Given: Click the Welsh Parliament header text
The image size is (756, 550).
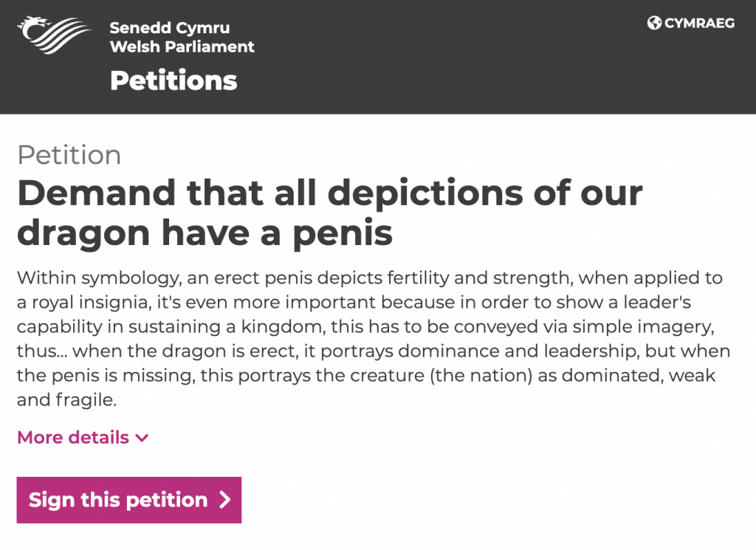Looking at the screenshot, I should 182,47.
